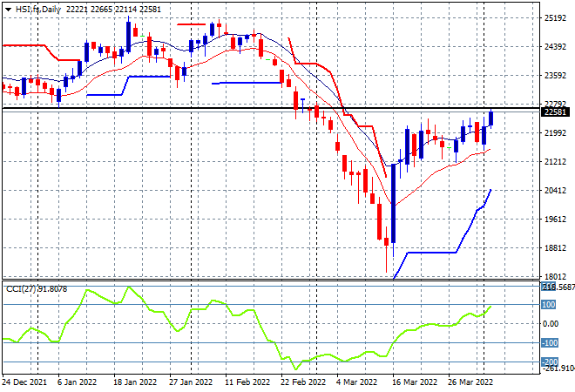This screenshot has width=575, height=392.
Task: Click the 22665 high price in header
Action: pos(101,10)
